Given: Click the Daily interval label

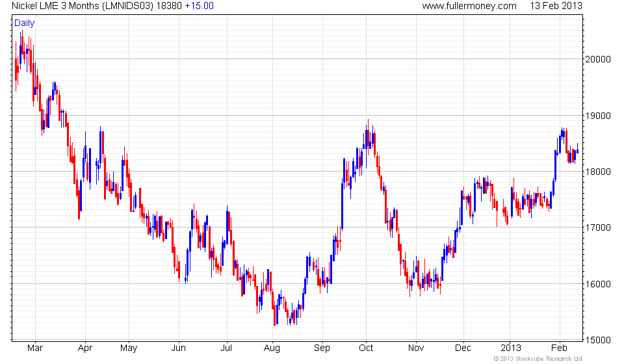Looking at the screenshot, I should tap(25, 23).
